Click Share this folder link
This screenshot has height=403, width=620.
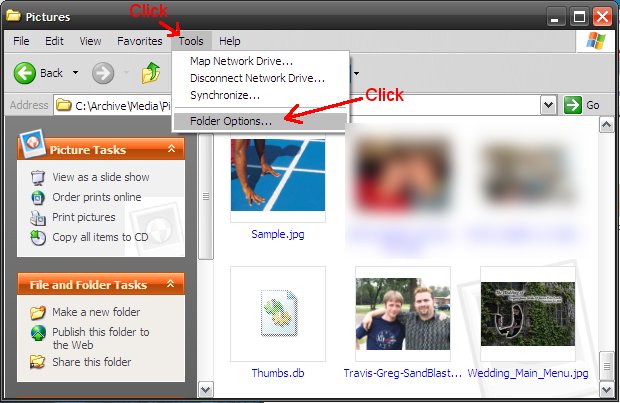(x=91, y=362)
